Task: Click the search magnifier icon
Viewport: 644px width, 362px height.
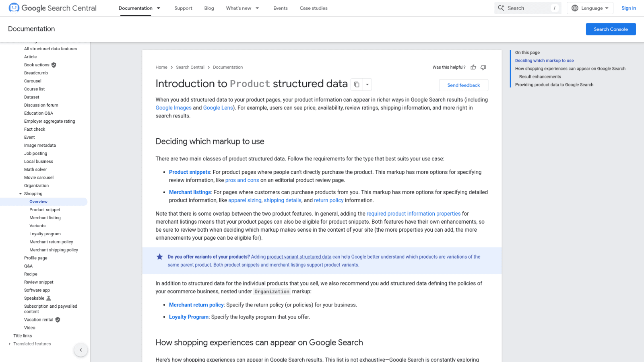Action: 501,8
